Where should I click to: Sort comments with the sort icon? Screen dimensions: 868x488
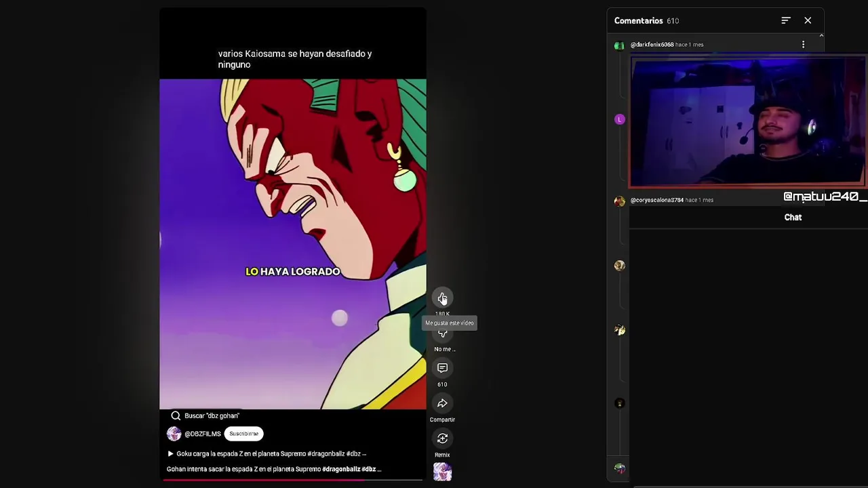pos(786,20)
